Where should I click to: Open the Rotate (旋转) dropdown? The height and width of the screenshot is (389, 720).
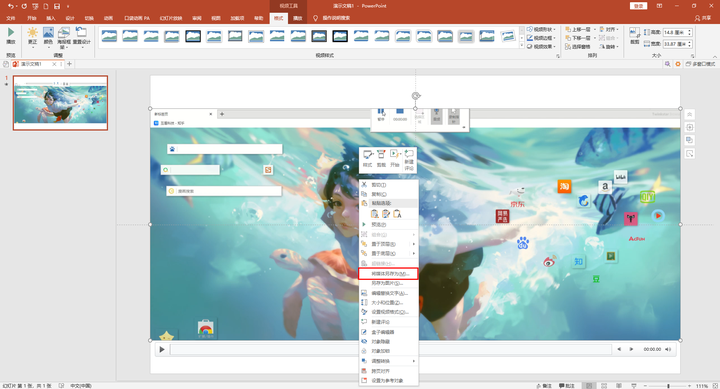click(x=609, y=46)
